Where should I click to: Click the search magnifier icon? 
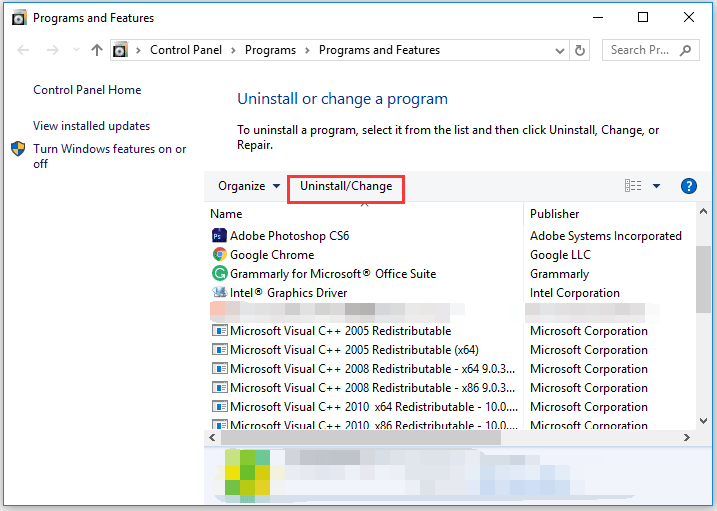(685, 50)
